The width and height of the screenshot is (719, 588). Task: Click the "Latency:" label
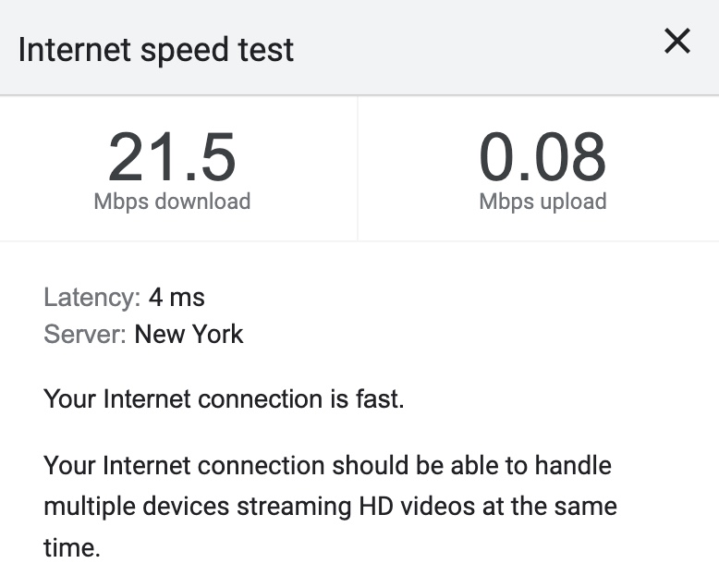pyautogui.click(x=91, y=298)
